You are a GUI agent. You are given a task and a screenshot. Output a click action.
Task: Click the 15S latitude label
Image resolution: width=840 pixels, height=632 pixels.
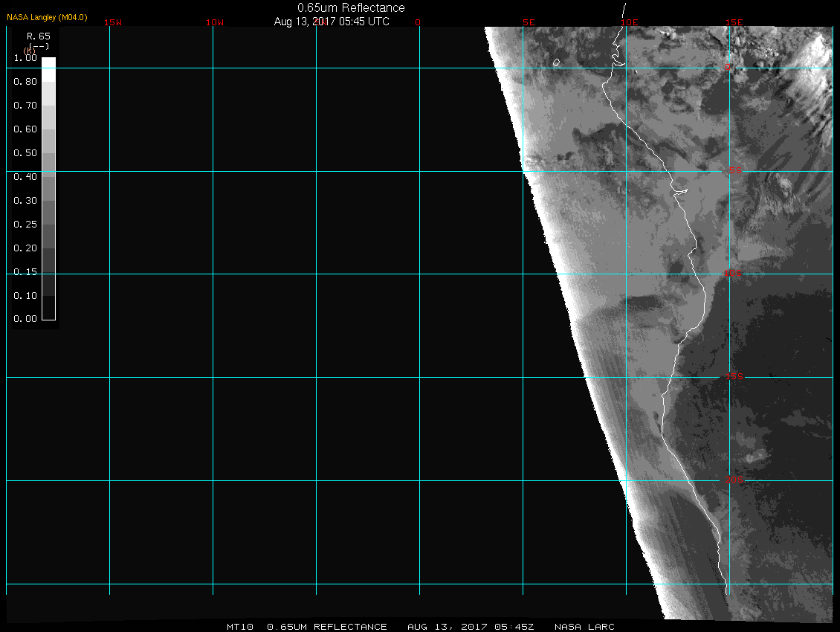coord(734,376)
